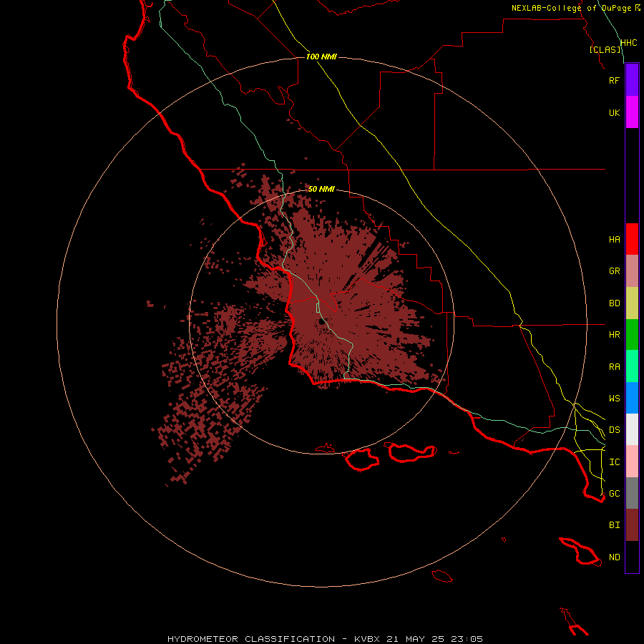Click the "ND" legend label

(x=614, y=557)
